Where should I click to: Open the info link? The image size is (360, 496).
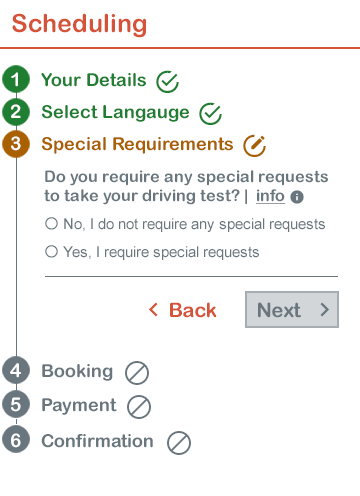coord(270,196)
